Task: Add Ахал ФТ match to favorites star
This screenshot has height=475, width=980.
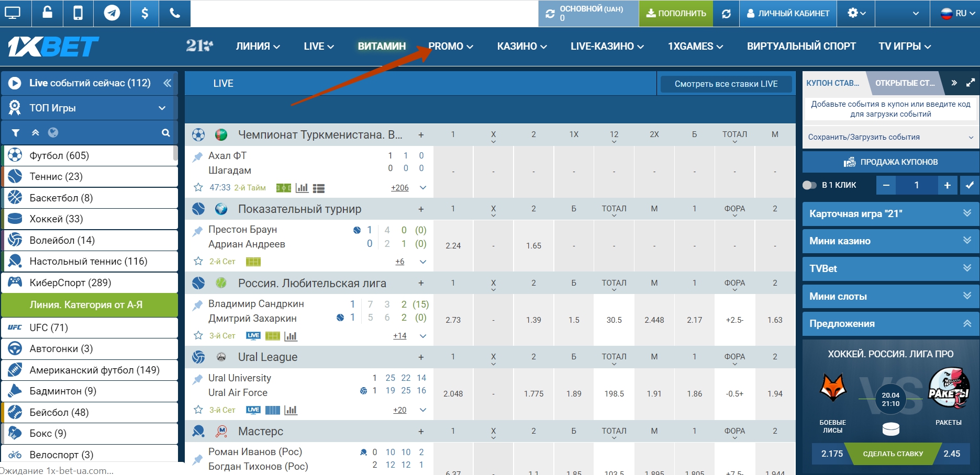Action: click(x=198, y=187)
